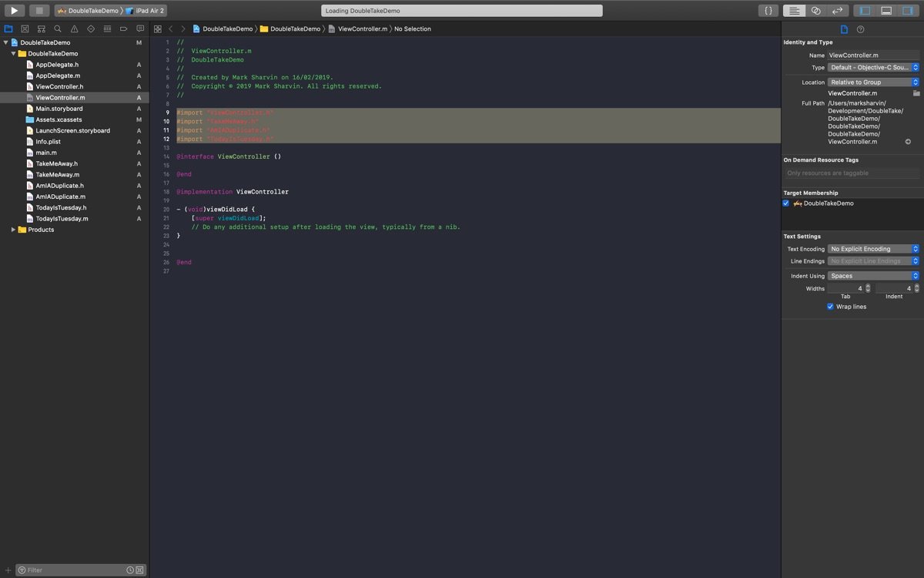Toggle the Wrap lines checkbox

(x=830, y=307)
